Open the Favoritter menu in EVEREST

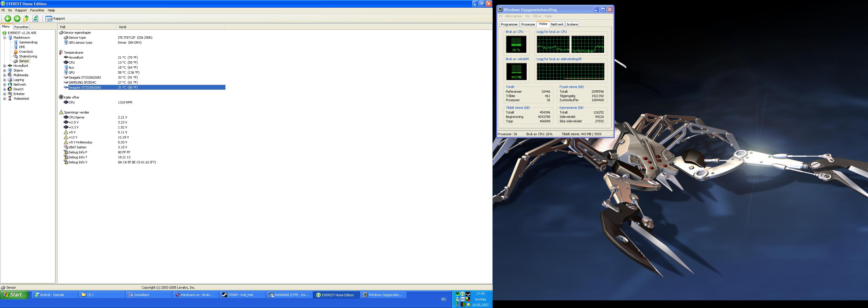37,11
